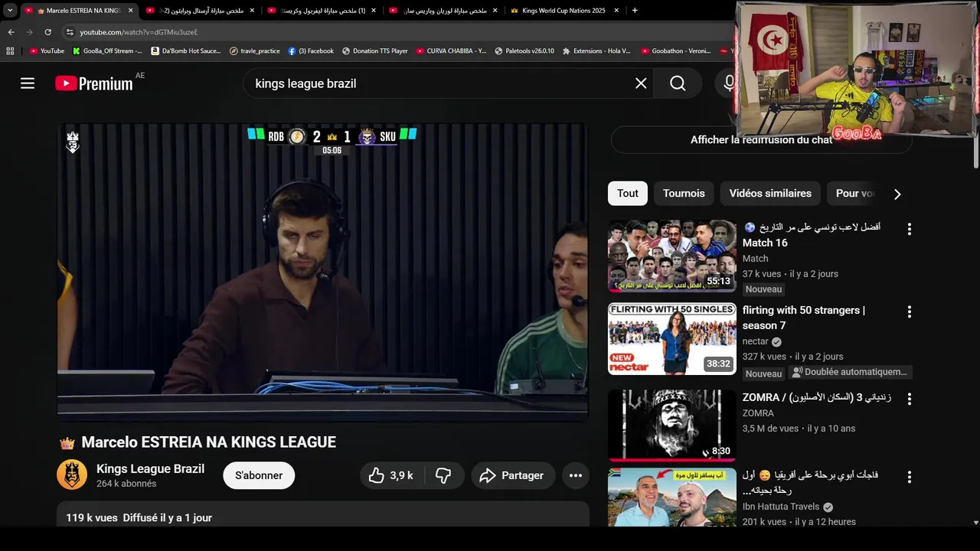Screen dimensions: 980x551
Task: Select the Tournois filter chip
Action: click(x=684, y=194)
